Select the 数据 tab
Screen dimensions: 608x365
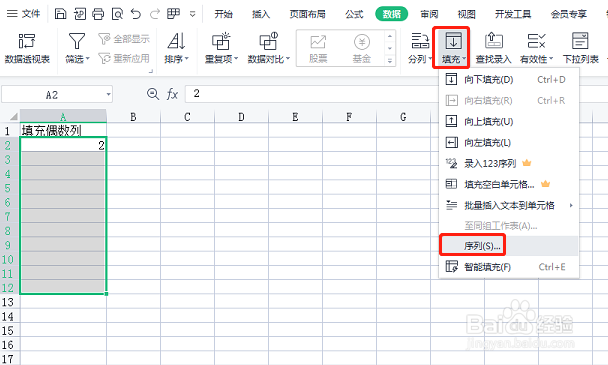(x=392, y=14)
